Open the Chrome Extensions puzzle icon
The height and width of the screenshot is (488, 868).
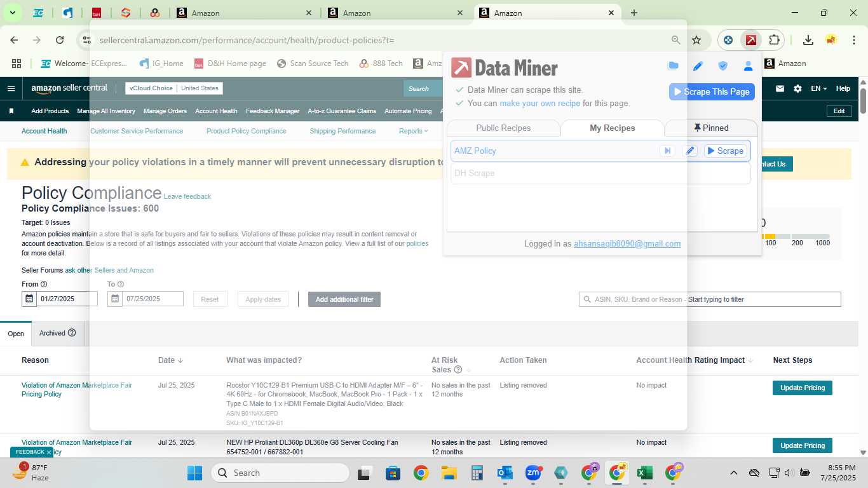pos(773,40)
